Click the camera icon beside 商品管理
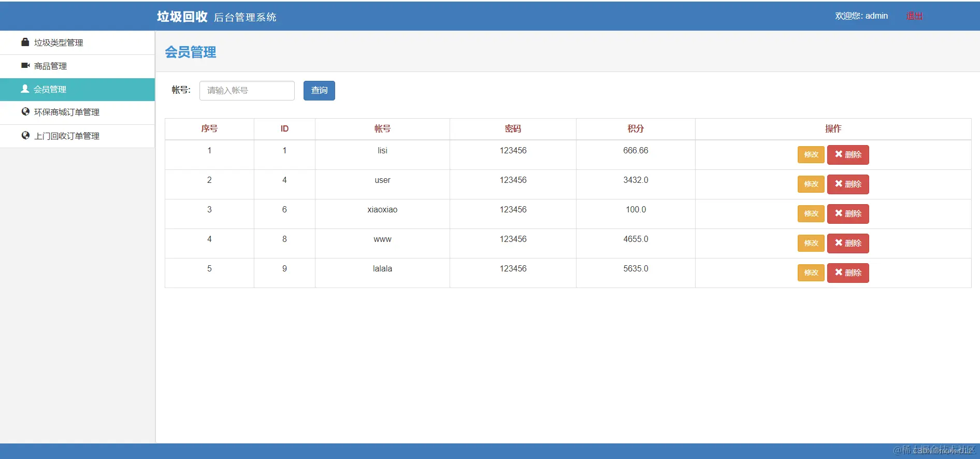The image size is (980, 459). pyautogui.click(x=25, y=65)
